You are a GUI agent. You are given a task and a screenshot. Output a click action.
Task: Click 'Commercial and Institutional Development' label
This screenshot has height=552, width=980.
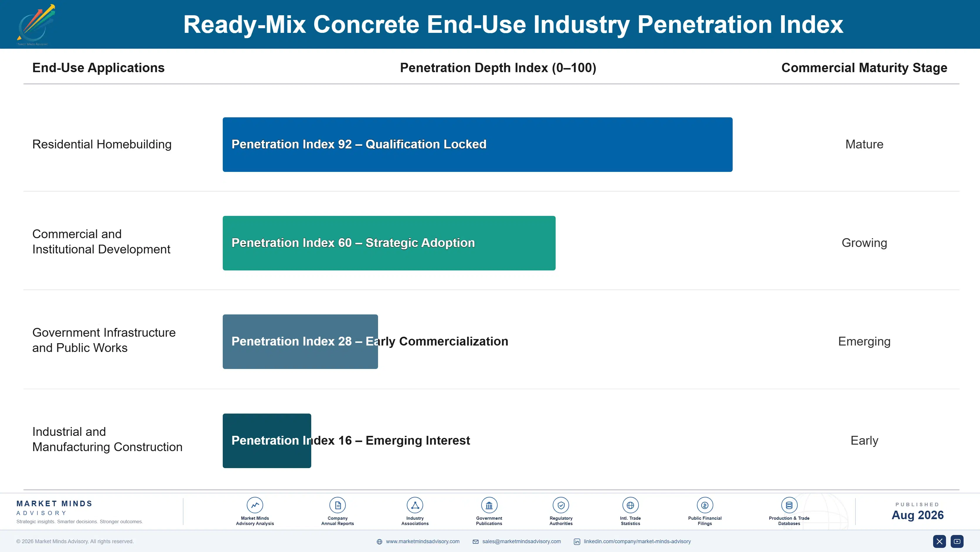point(101,242)
